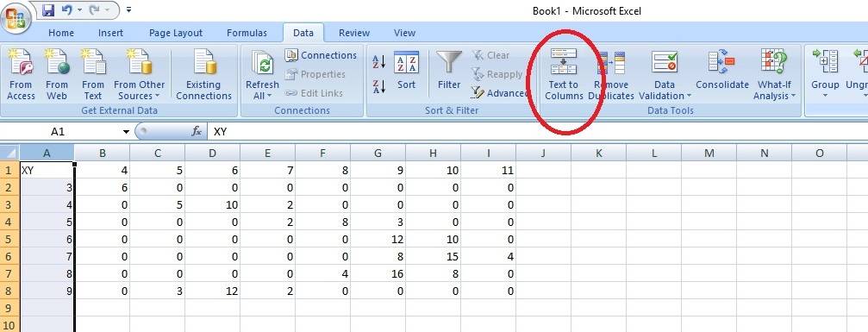The height and width of the screenshot is (332, 868).
Task: Select cell D3 with value 10
Action: [213, 204]
